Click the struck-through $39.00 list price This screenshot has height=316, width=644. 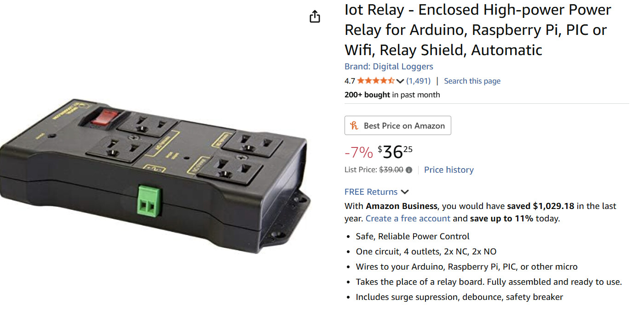(x=391, y=170)
